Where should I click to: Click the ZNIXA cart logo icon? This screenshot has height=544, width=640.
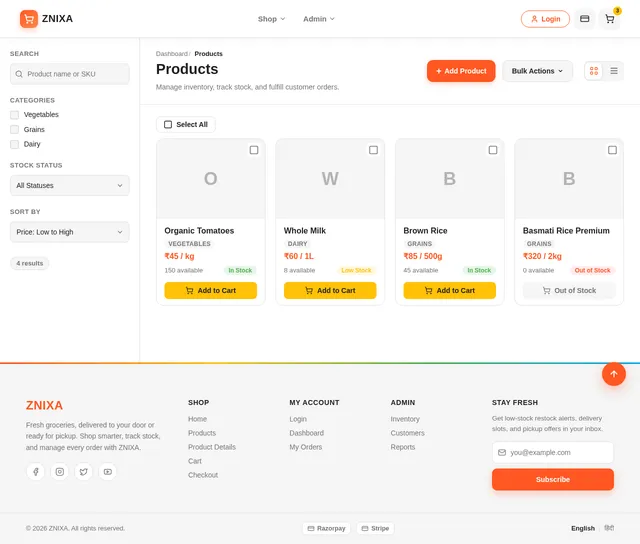pyautogui.click(x=29, y=19)
